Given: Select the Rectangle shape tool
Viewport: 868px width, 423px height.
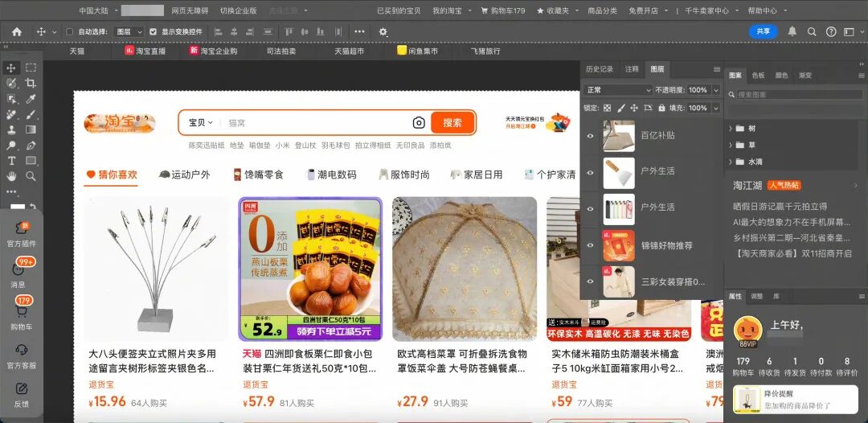Looking at the screenshot, I should (31, 161).
